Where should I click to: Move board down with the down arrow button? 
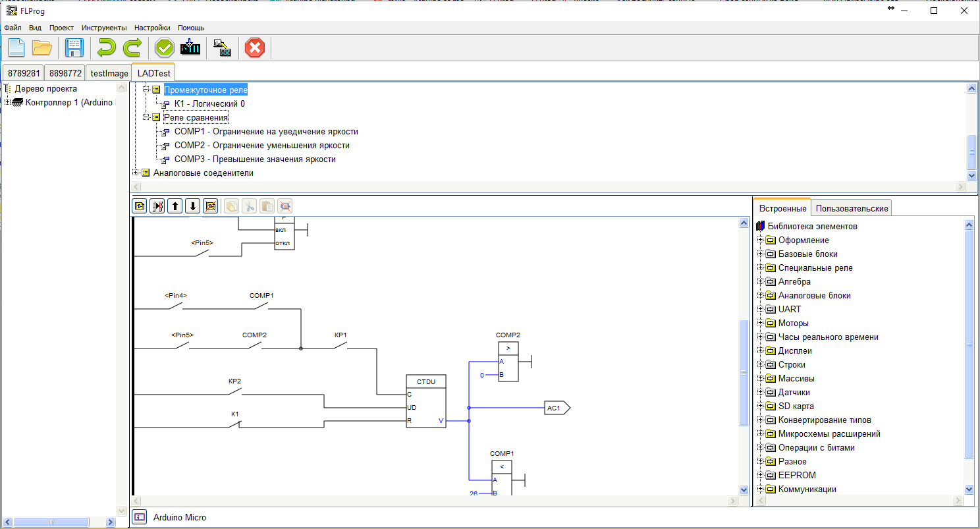(192, 206)
